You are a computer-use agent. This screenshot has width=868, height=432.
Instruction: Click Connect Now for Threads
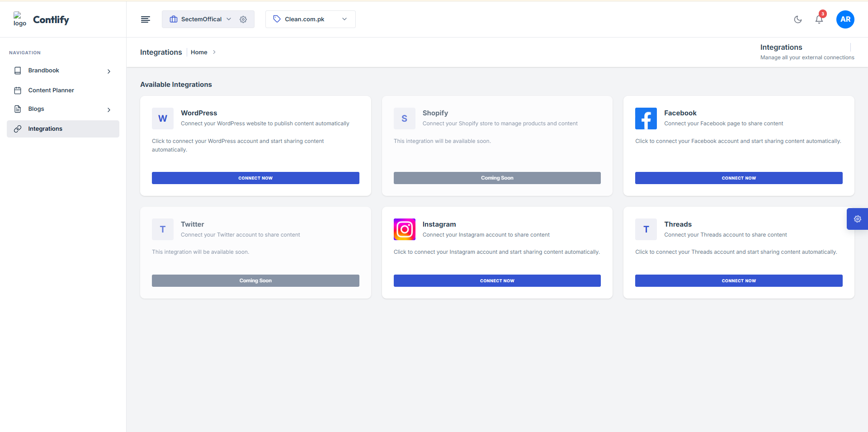(x=738, y=280)
